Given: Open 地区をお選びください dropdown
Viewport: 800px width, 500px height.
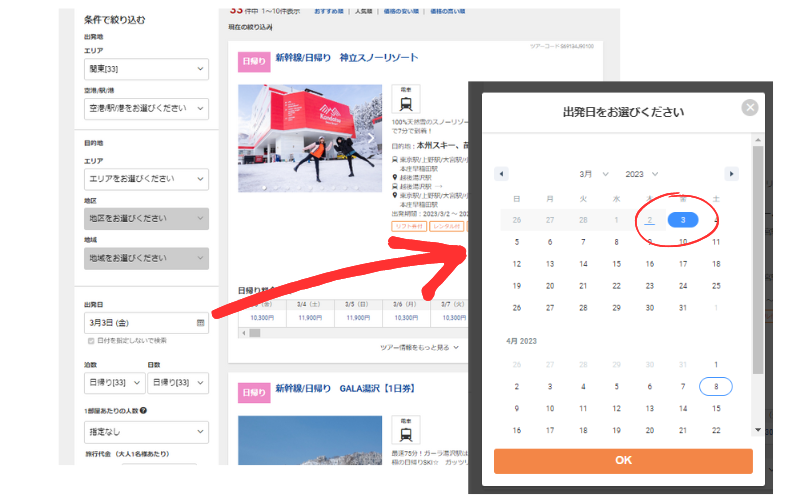Looking at the screenshot, I should point(146,218).
